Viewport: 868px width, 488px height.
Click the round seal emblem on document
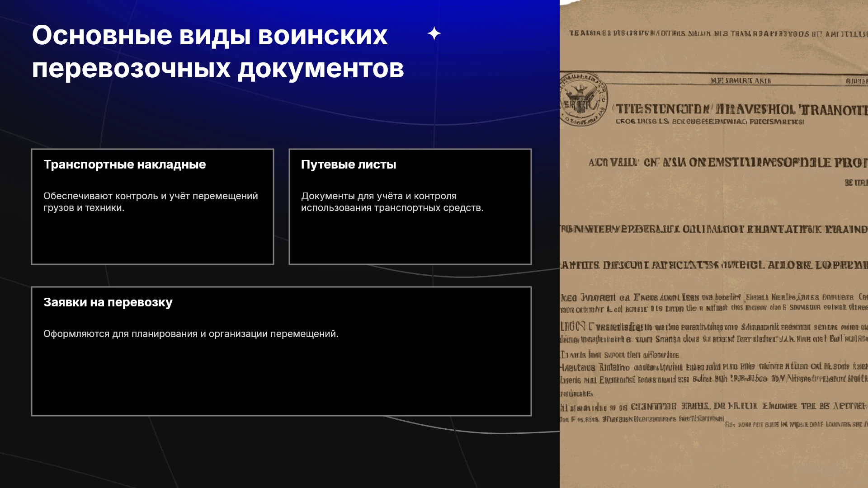pyautogui.click(x=583, y=99)
